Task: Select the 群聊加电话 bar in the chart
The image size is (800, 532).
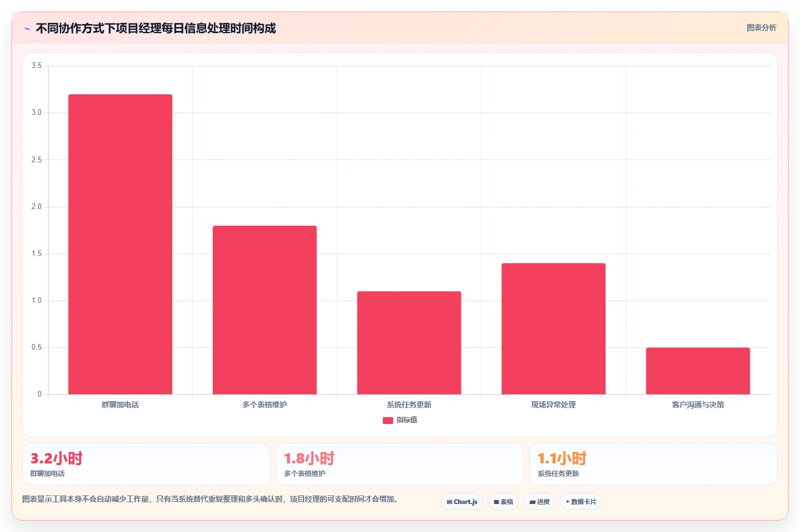Action: pyautogui.click(x=120, y=244)
